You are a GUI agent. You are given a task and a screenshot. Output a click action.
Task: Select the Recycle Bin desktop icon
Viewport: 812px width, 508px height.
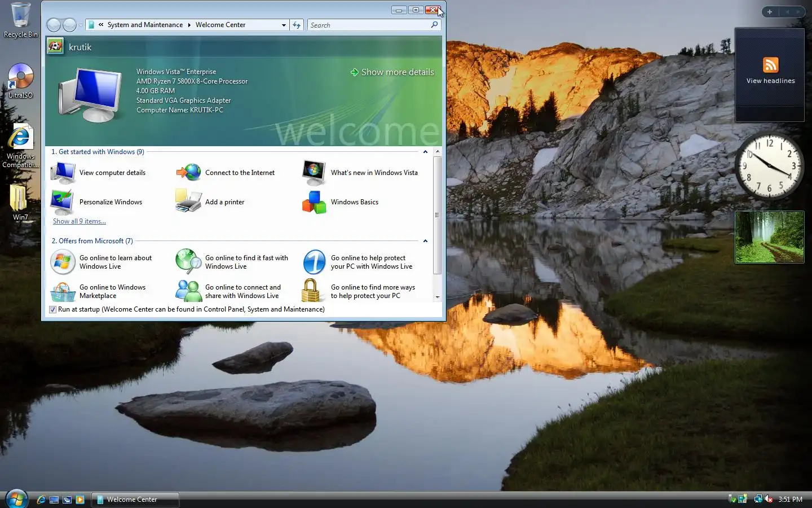[x=21, y=20]
